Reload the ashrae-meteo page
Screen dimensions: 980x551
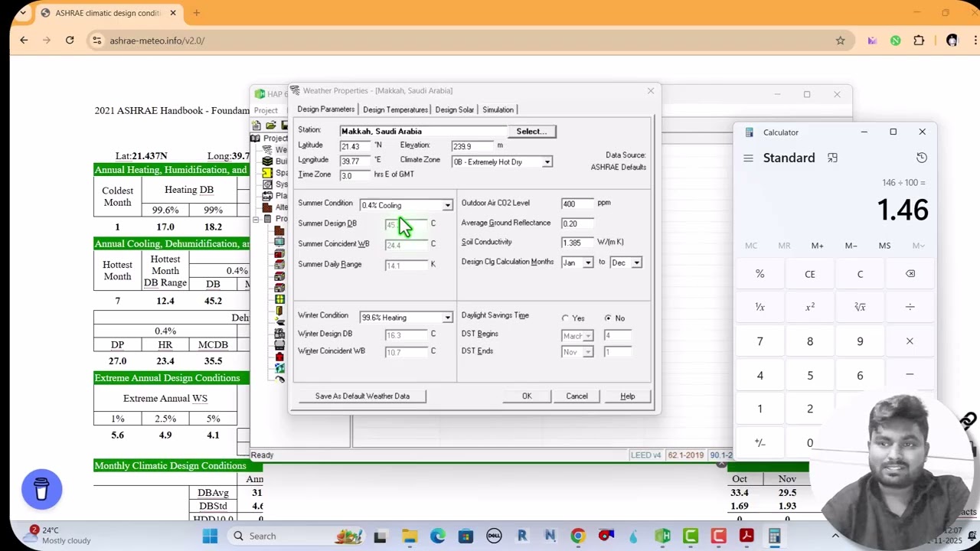pos(70,41)
